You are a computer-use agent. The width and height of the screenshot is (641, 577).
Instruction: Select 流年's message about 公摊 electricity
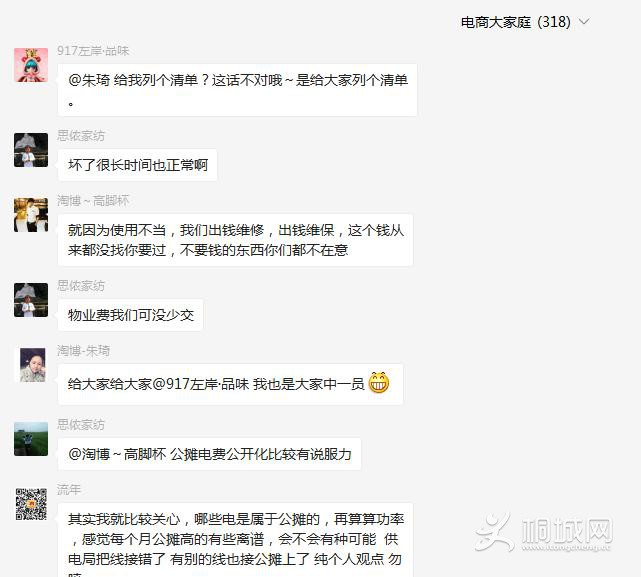pyautogui.click(x=235, y=540)
